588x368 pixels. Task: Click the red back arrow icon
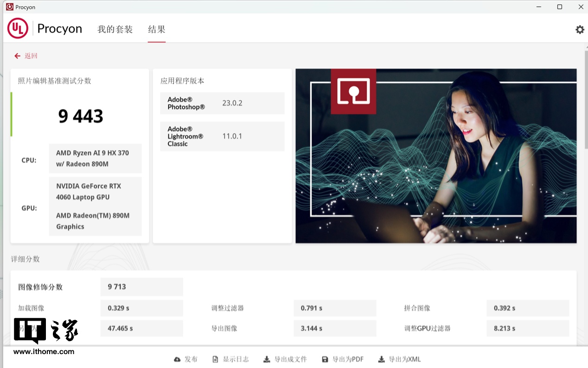tap(17, 56)
